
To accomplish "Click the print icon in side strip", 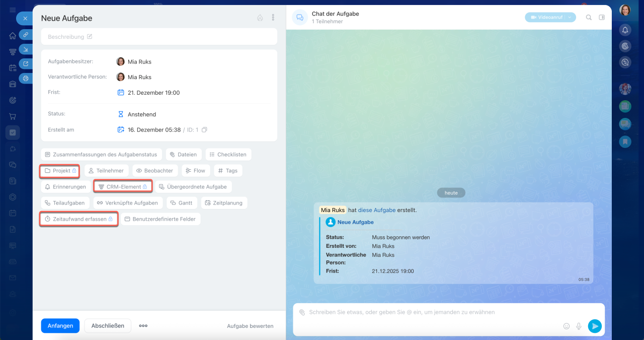I will point(26,78).
